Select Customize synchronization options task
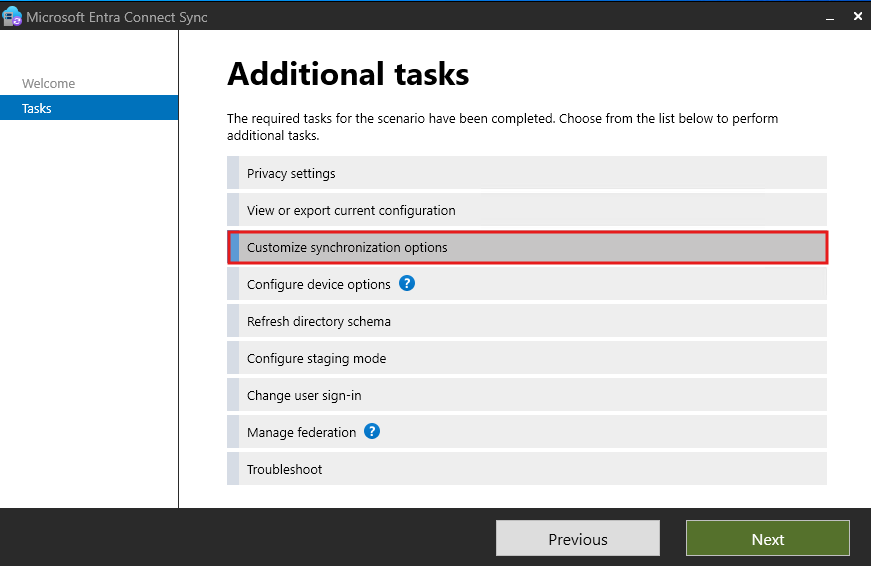This screenshot has height=566, width=871. click(527, 247)
